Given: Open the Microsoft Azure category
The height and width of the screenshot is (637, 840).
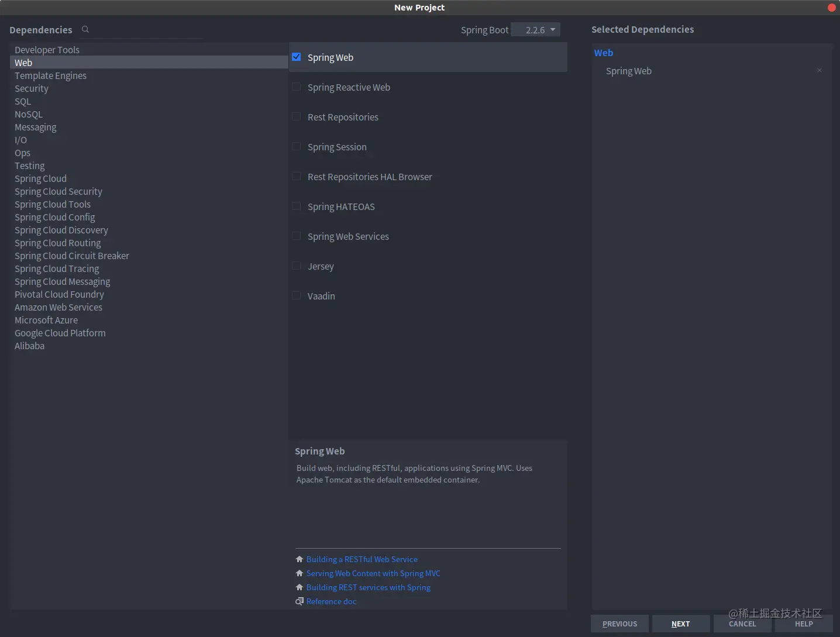Looking at the screenshot, I should [x=149, y=320].
